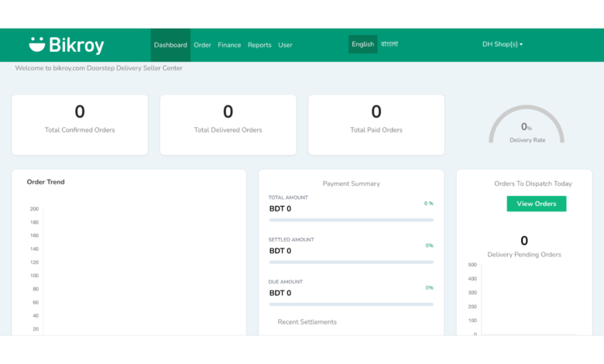This screenshot has width=604, height=364.
Task: Select the 'Order Trend' chart title
Action: (x=46, y=182)
